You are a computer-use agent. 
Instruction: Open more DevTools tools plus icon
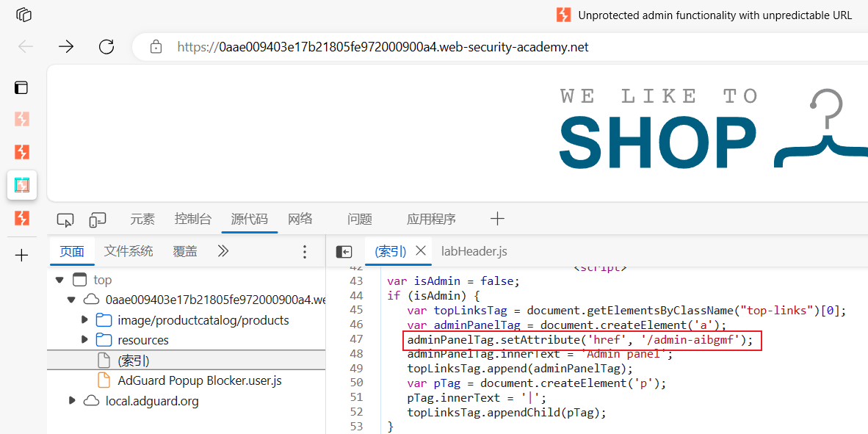pos(497,220)
